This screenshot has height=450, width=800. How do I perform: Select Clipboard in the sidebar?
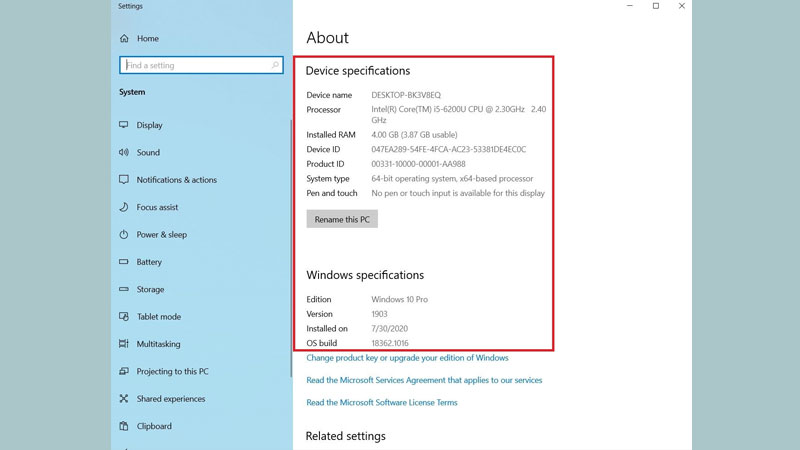coord(154,426)
